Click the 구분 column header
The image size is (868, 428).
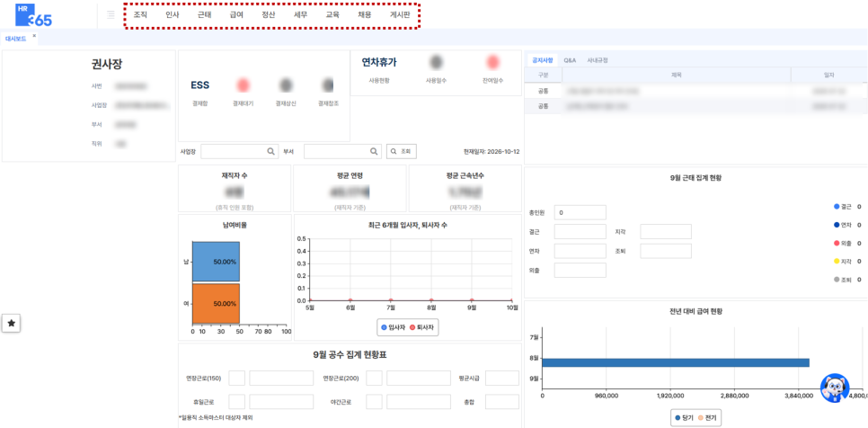(x=543, y=75)
